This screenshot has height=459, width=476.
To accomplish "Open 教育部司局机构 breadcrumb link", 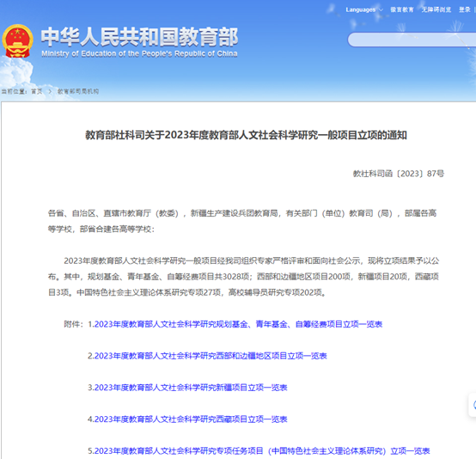I will (x=78, y=91).
